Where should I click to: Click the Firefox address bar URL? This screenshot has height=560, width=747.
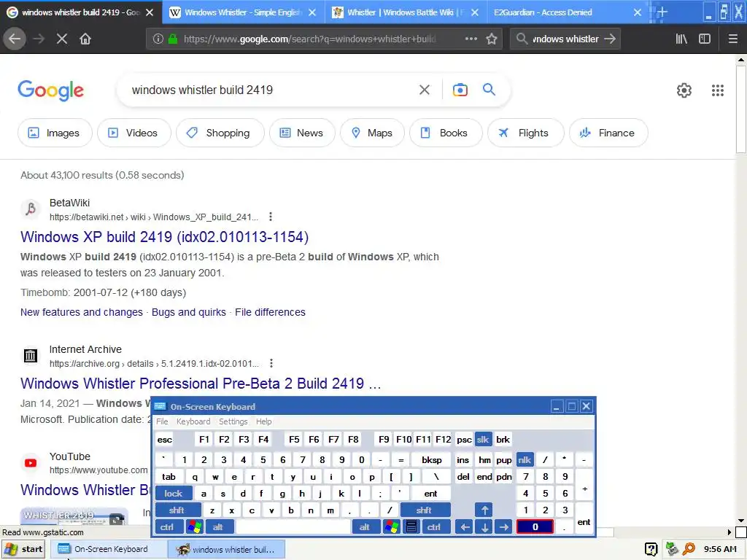pos(309,39)
